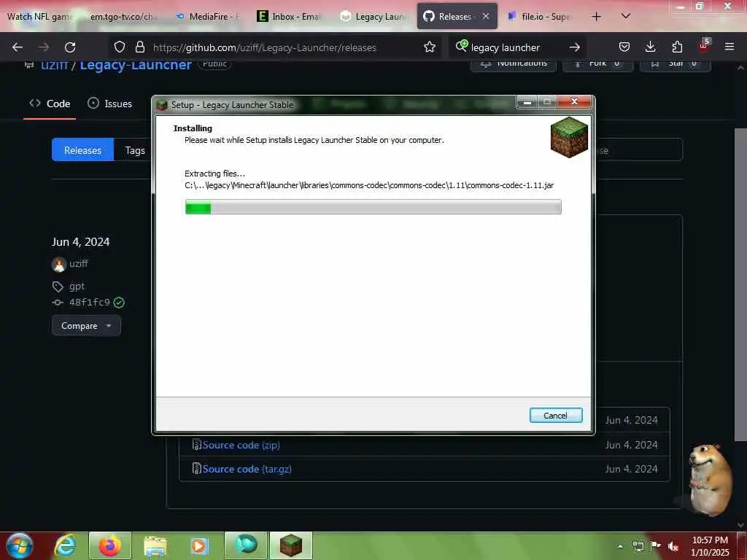
Task: Click the muted volume tray icon
Action: [x=673, y=546]
